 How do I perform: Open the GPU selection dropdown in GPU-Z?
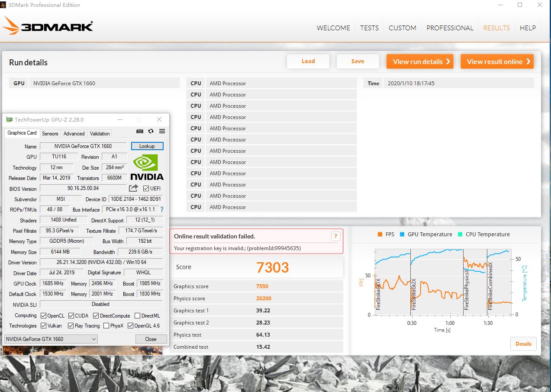[x=51, y=339]
